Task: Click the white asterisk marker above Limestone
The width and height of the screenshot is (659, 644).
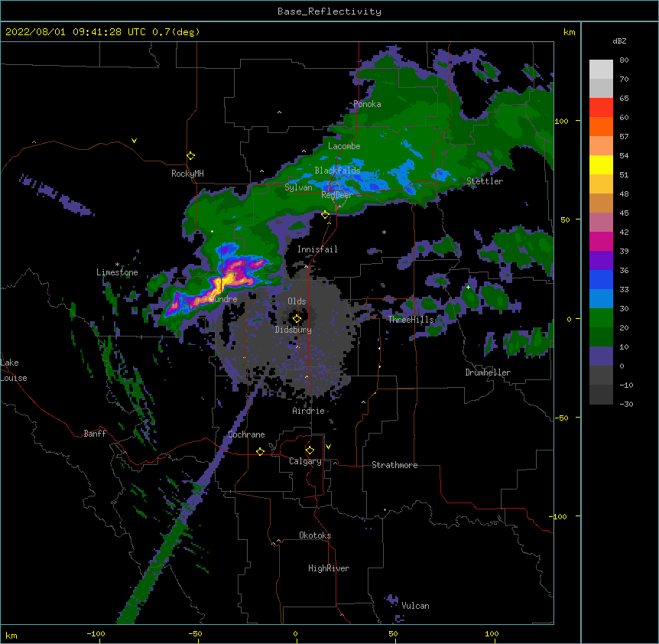Action: coord(117,265)
